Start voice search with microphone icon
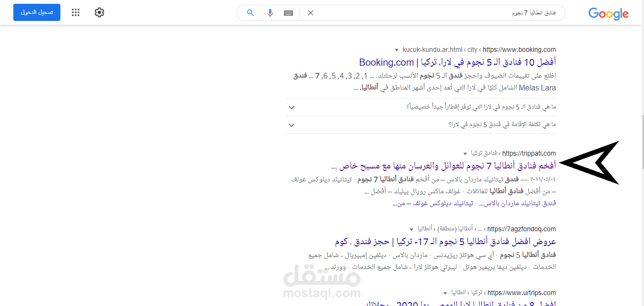 pyautogui.click(x=270, y=13)
